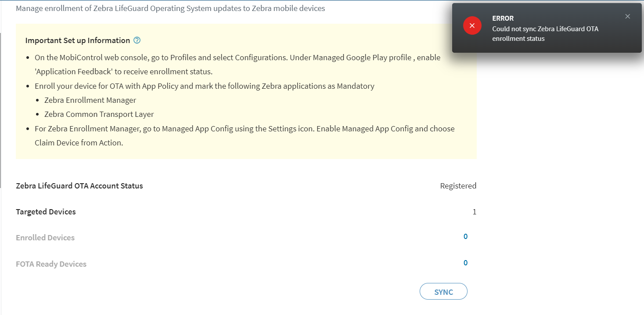
Task: Click the Registered account status value
Action: coord(458,186)
